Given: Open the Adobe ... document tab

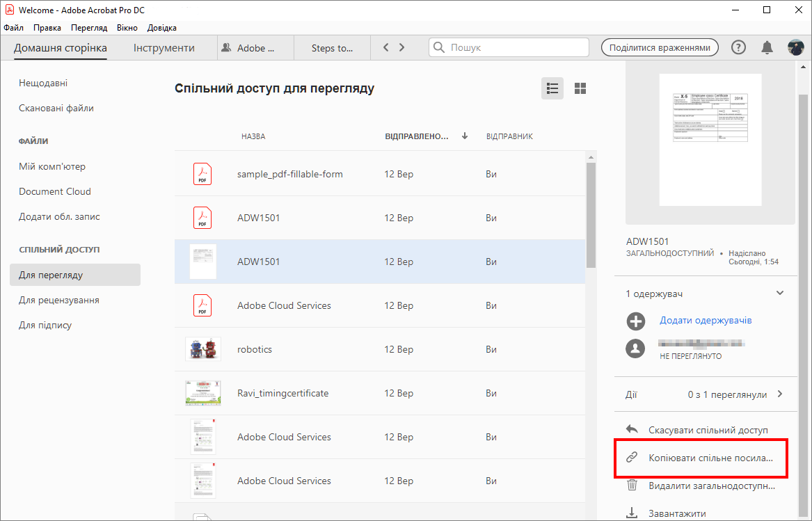Looking at the screenshot, I should [255, 48].
